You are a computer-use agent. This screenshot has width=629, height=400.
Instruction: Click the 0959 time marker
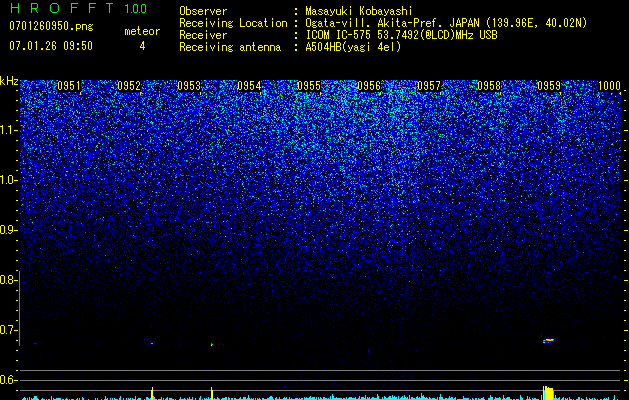click(549, 86)
